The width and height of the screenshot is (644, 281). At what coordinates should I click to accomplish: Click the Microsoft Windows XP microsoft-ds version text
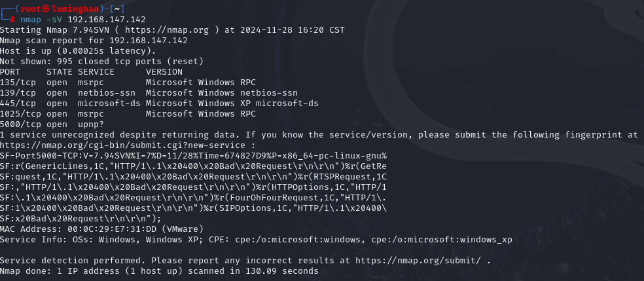(x=232, y=103)
